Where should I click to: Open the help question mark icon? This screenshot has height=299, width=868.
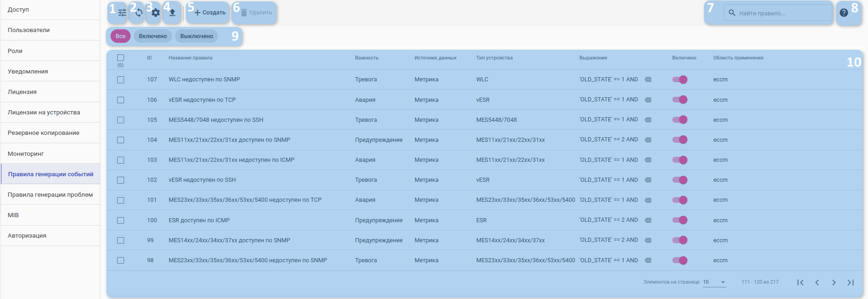coord(844,13)
